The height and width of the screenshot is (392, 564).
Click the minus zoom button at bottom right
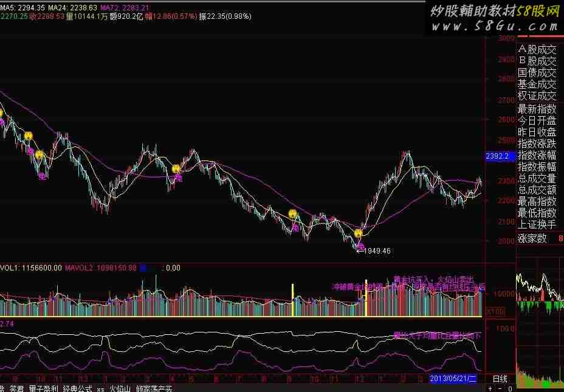pyautogui.click(x=500, y=388)
